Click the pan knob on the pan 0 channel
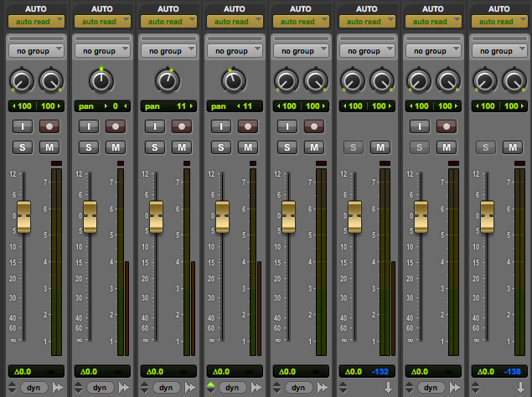The width and height of the screenshot is (532, 397). pyautogui.click(x=101, y=80)
